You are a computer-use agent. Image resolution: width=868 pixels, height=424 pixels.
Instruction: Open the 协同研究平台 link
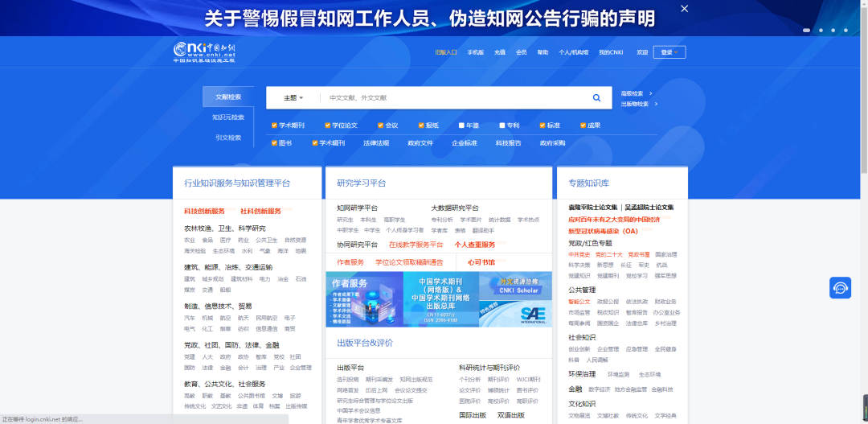357,245
